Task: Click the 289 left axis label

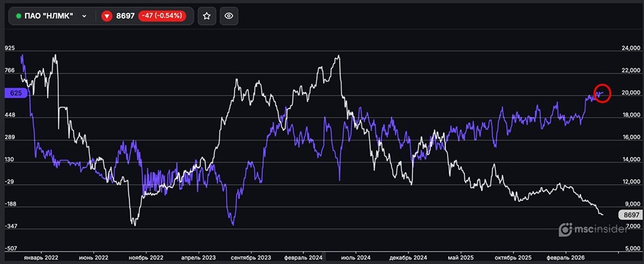Action: [x=10, y=138]
